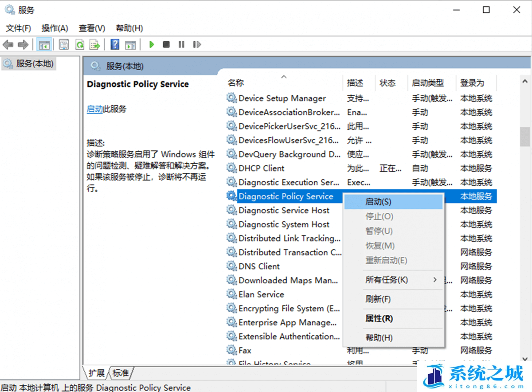Switch to the 扩展 tab

pyautogui.click(x=96, y=373)
